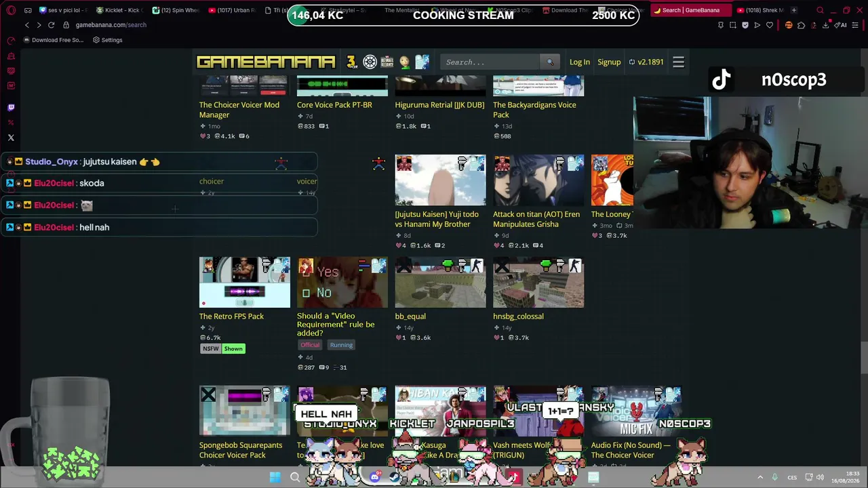Click the Signup link
Screen dimensions: 868x488
pos(609,62)
